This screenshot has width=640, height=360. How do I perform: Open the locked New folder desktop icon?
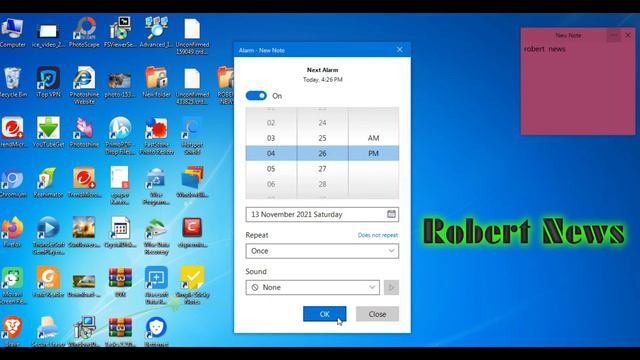pos(156,82)
